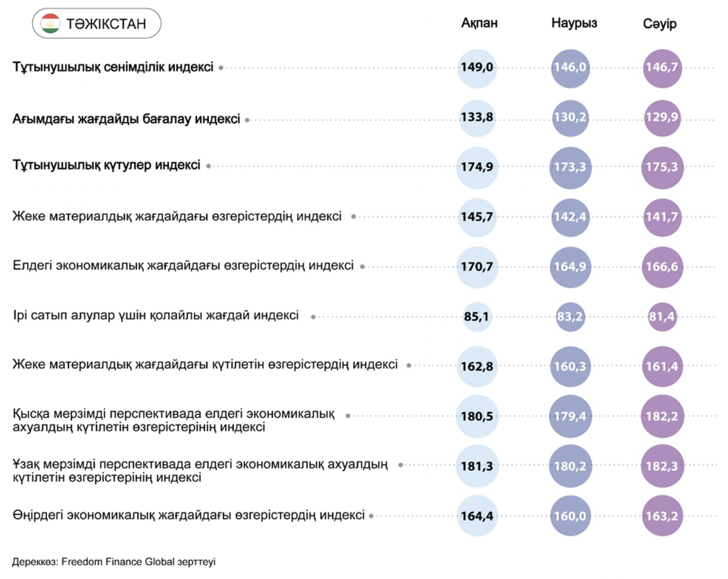The image size is (728, 579).
Task: Select the Ақпан column header
Action: pos(479,23)
